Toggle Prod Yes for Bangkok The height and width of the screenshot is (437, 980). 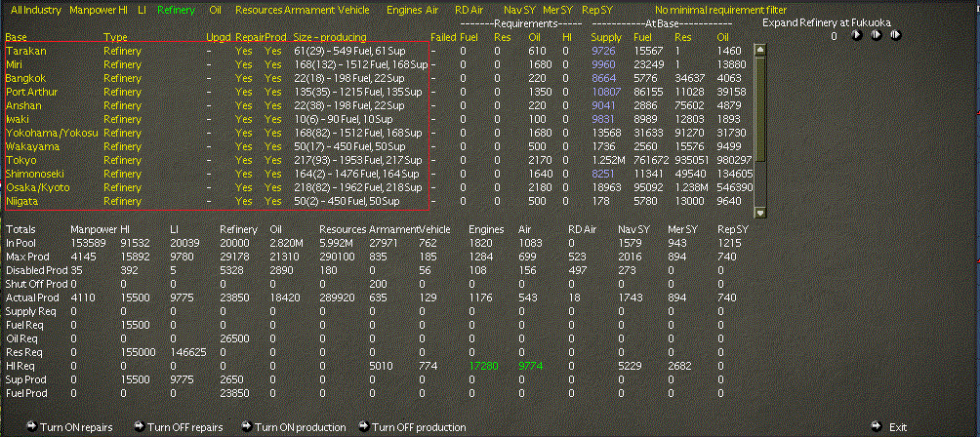tap(273, 79)
